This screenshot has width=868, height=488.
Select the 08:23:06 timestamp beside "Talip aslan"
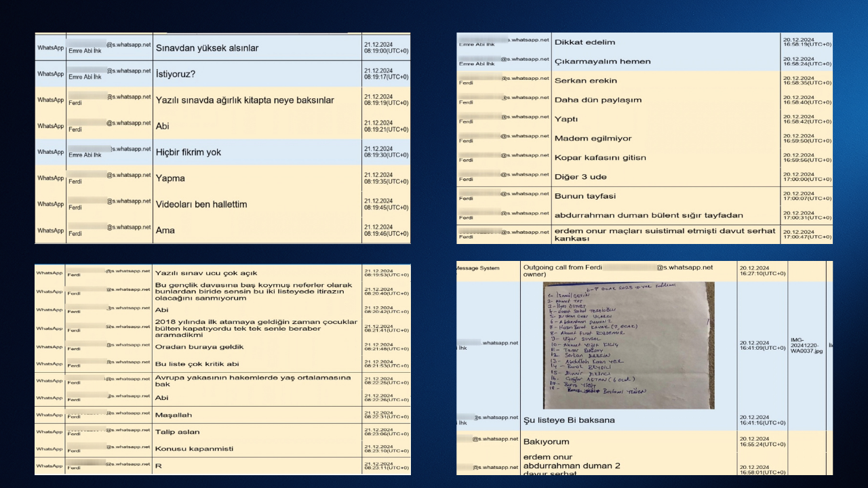click(386, 432)
